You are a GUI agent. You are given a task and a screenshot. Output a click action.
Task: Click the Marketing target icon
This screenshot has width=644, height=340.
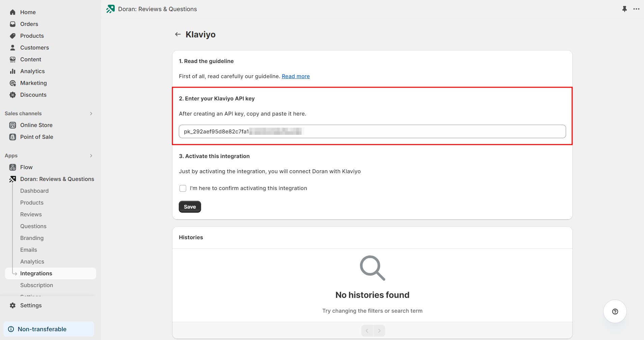13,83
